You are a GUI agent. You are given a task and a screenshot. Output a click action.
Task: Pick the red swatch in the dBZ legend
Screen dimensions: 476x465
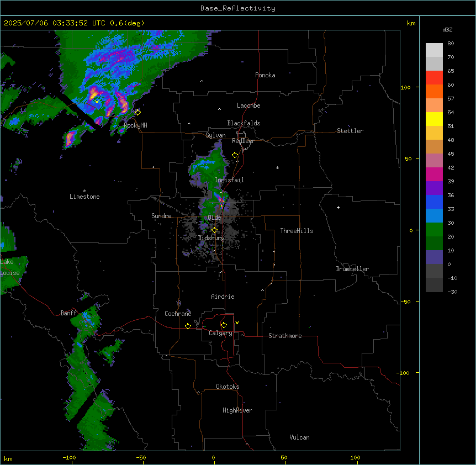click(x=434, y=77)
